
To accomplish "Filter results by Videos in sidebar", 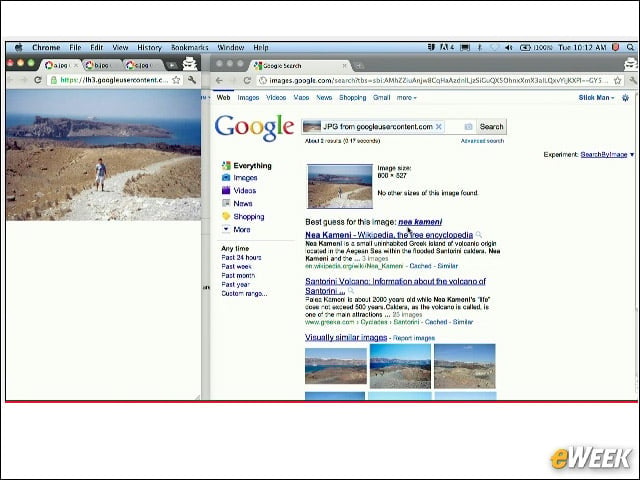I will [x=244, y=191].
